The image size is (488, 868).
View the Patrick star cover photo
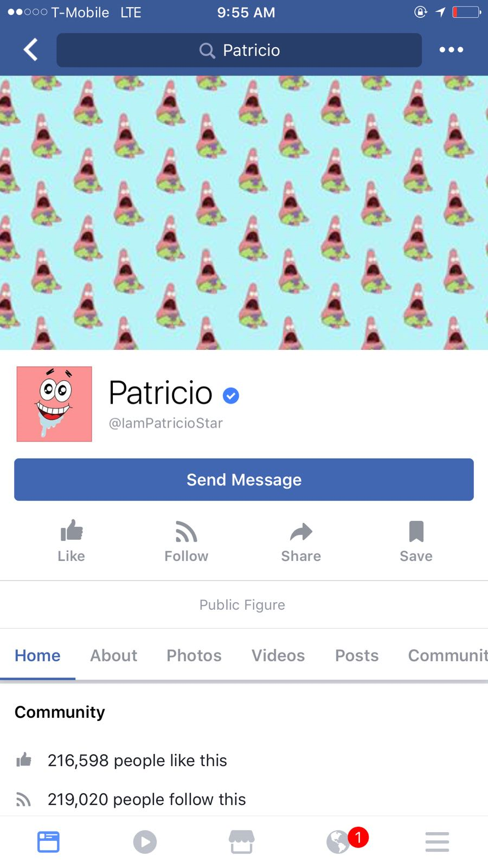pyautogui.click(x=244, y=212)
